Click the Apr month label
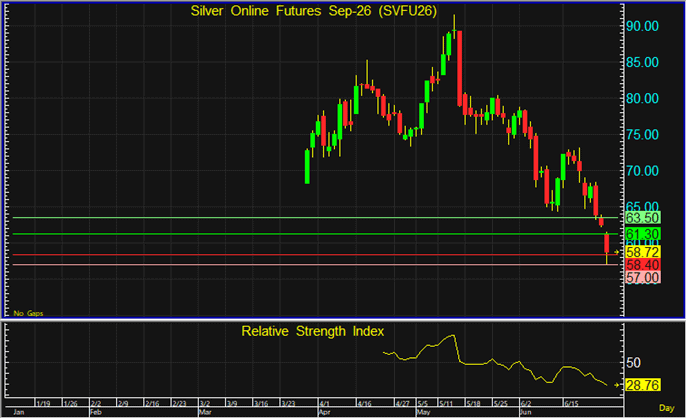Screen dimensions: 687x419 (x=324, y=412)
